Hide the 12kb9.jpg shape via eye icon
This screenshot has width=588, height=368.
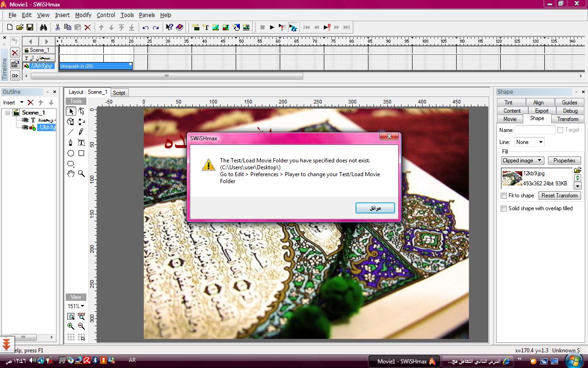click(25, 127)
